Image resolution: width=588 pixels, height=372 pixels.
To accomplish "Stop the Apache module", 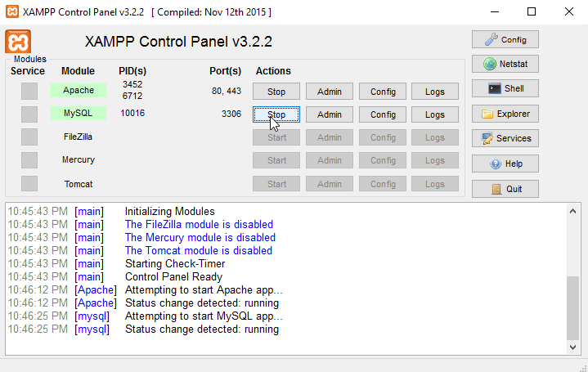I will pos(276,92).
